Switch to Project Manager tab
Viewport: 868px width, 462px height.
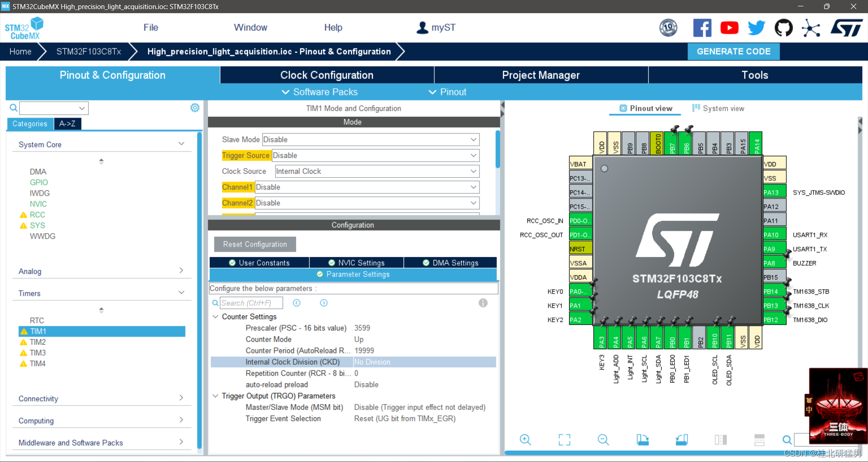click(541, 75)
